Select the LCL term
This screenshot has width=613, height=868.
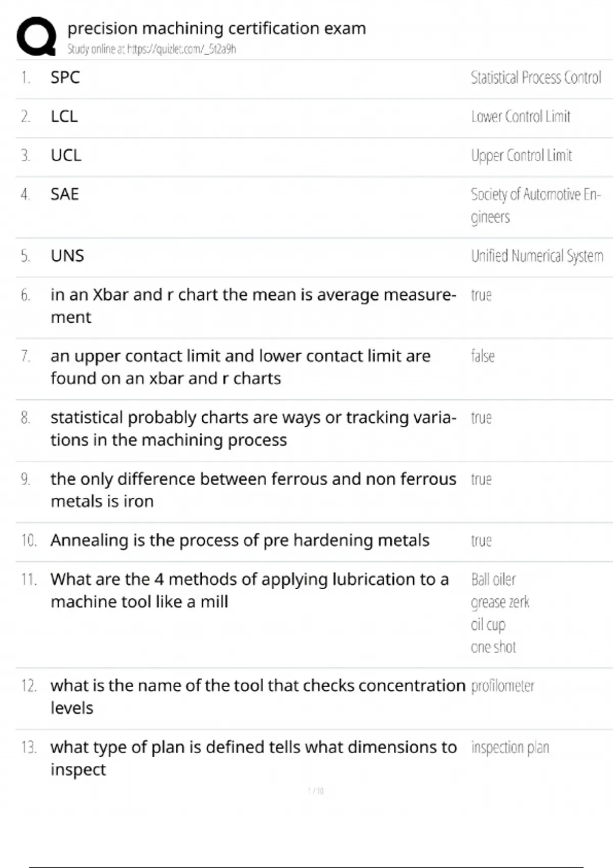(x=64, y=116)
